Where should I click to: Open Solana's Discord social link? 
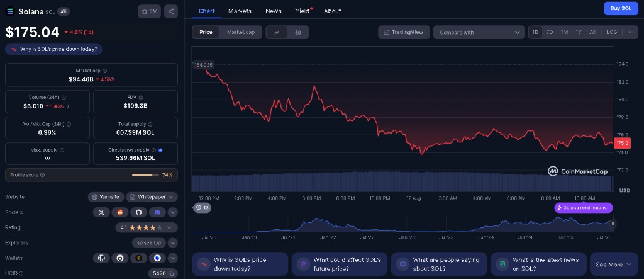click(x=157, y=212)
